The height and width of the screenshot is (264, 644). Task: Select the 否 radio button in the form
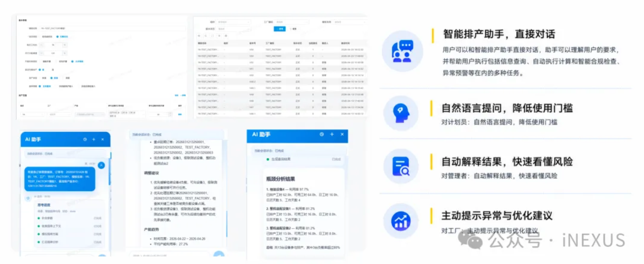(x=52, y=70)
